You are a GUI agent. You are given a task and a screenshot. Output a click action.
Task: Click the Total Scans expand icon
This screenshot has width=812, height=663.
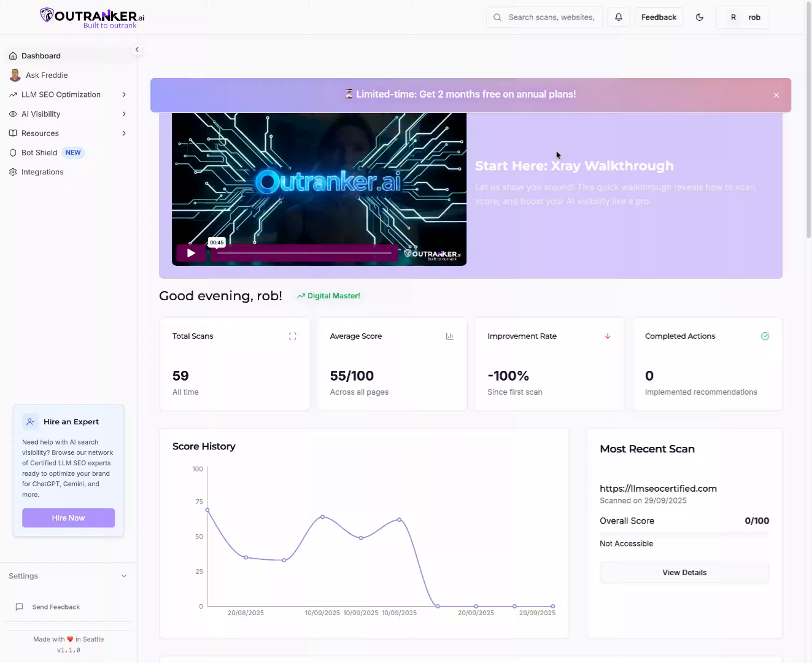293,336
